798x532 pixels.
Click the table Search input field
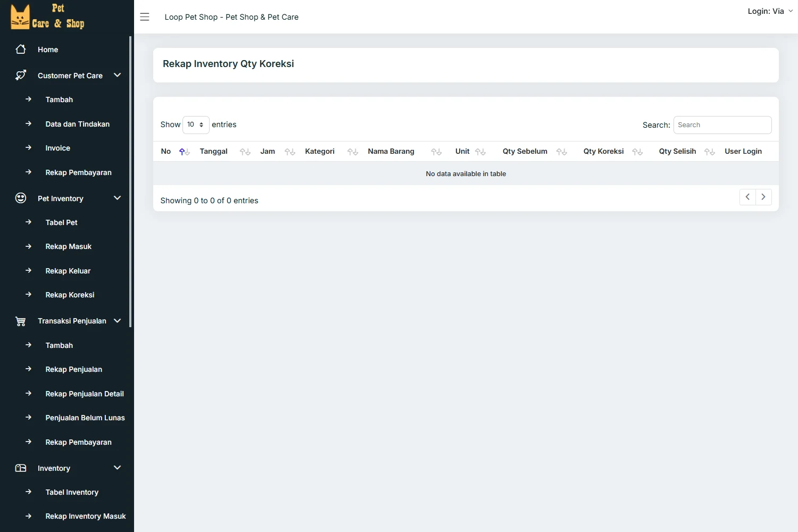[x=722, y=125]
